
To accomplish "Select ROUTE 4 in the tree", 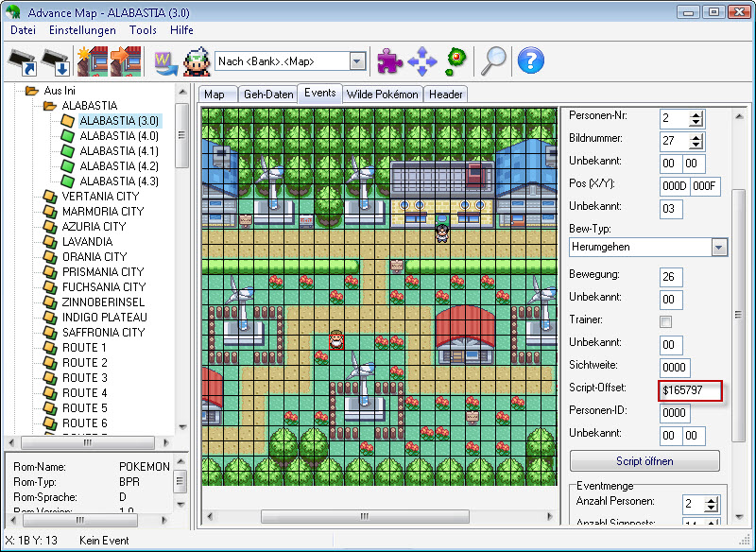I will pos(85,393).
